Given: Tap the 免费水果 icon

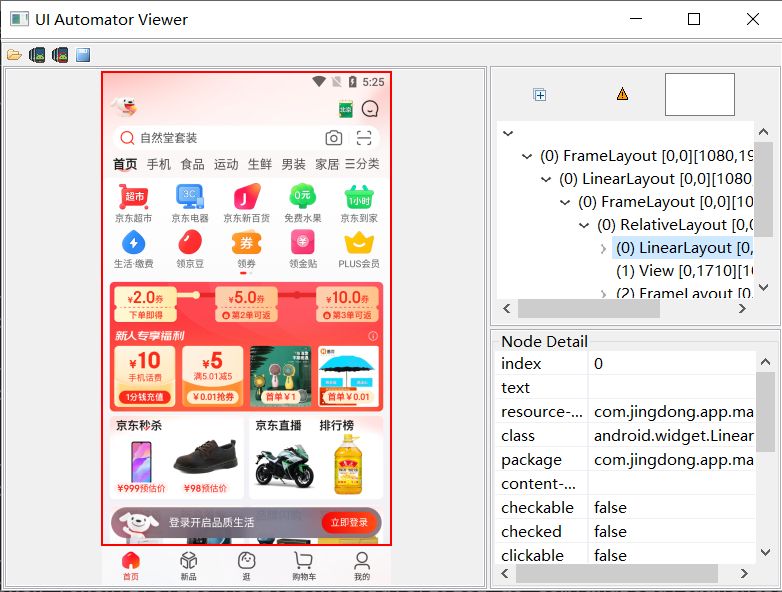Looking at the screenshot, I should (303, 203).
